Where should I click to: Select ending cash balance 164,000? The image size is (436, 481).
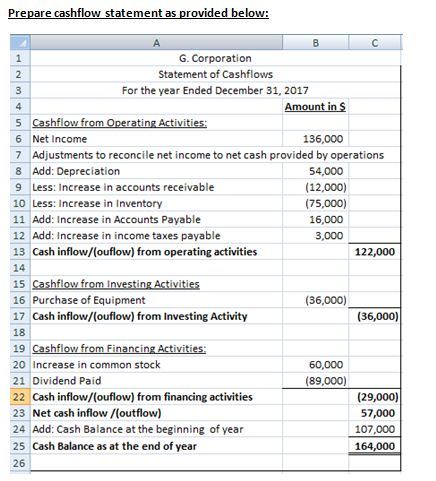(375, 446)
